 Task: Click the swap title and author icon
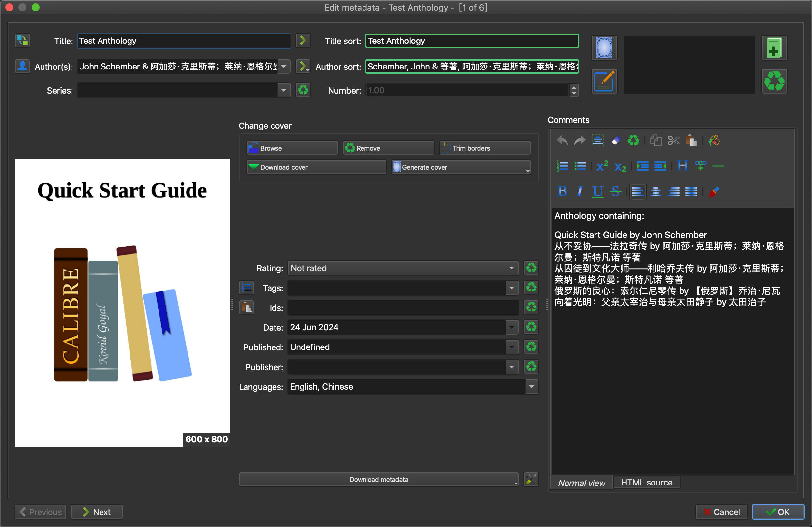point(22,41)
